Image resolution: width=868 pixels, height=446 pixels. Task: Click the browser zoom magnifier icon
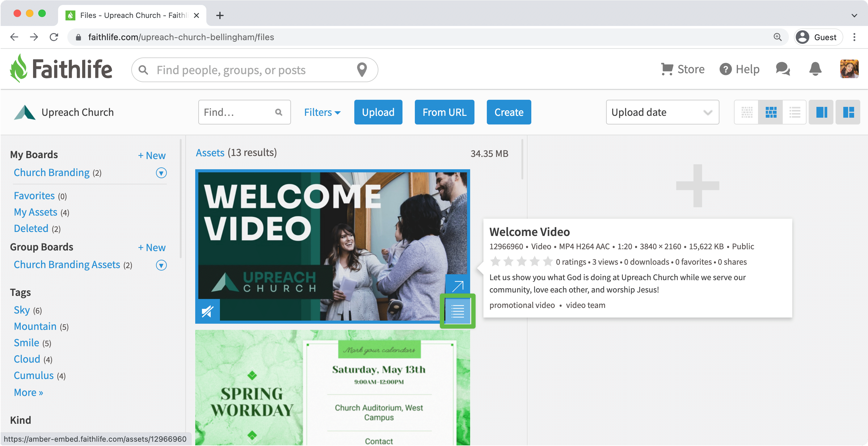[777, 37]
